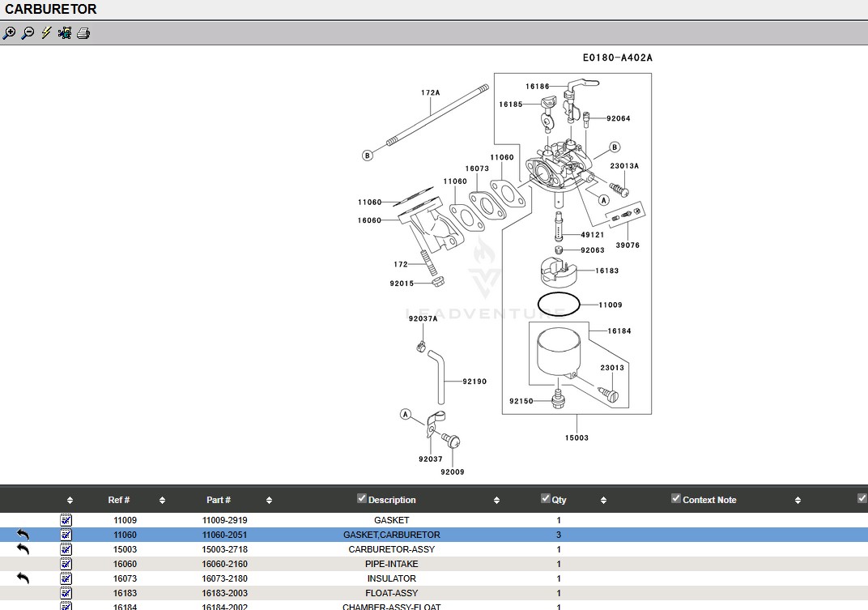The image size is (868, 610).
Task: Select part number 15003-2718
Action: click(224, 549)
